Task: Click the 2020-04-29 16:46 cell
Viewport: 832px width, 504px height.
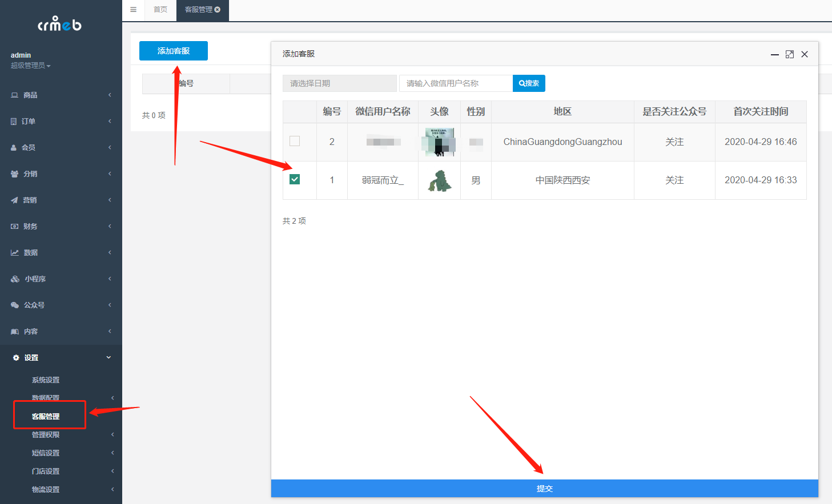Action: coord(761,142)
